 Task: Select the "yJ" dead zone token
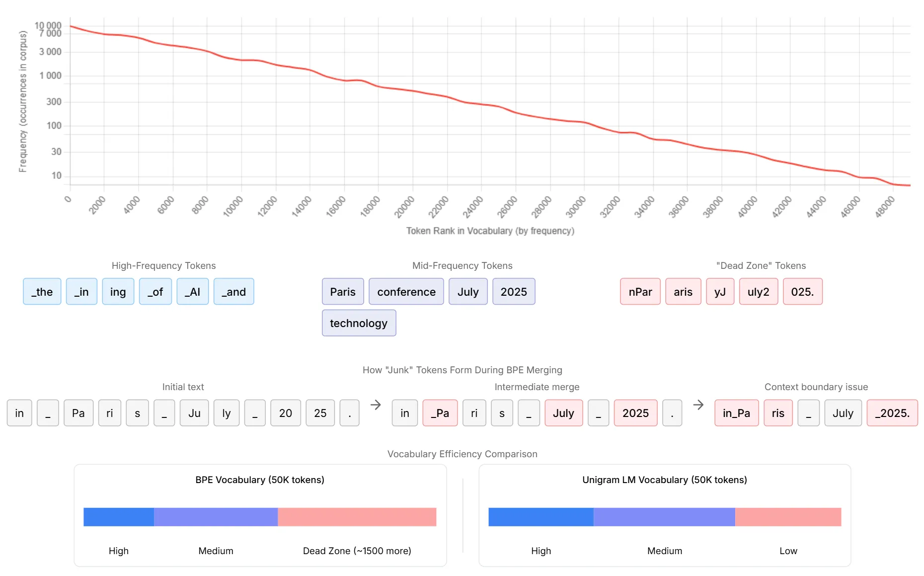click(720, 292)
